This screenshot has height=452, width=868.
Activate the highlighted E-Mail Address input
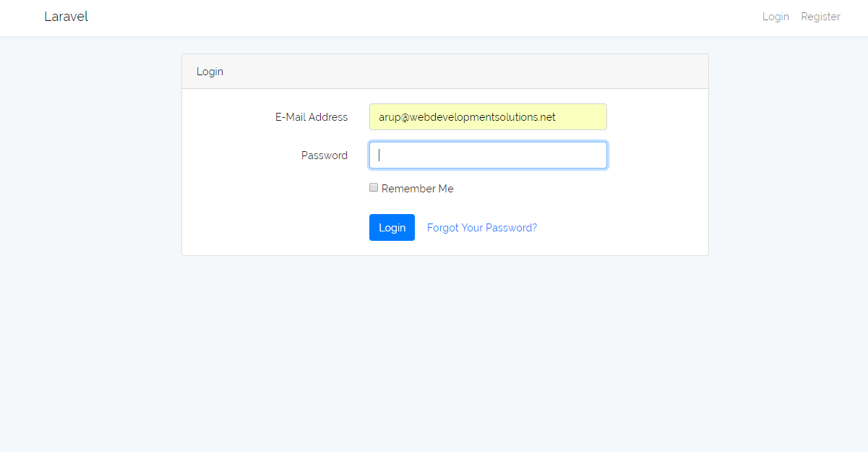coord(488,116)
